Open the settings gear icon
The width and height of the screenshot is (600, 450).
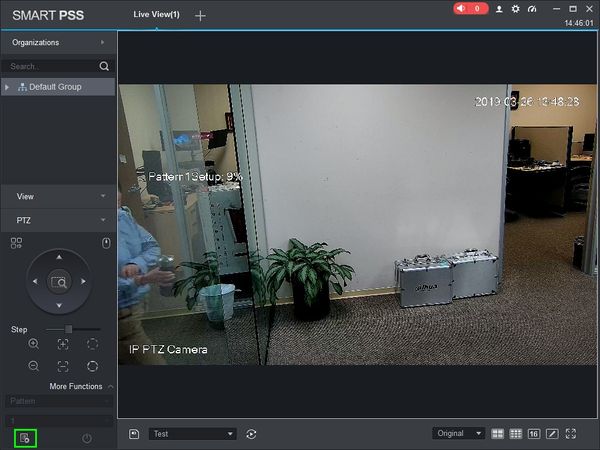[x=515, y=9]
